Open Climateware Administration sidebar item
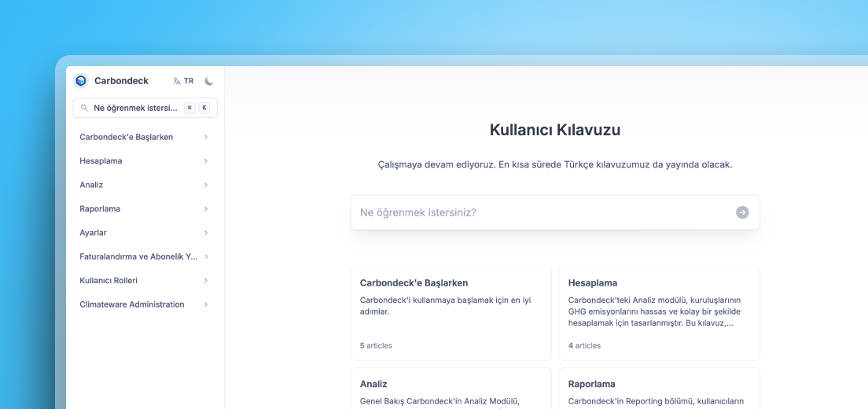The height and width of the screenshot is (409, 868). [132, 304]
